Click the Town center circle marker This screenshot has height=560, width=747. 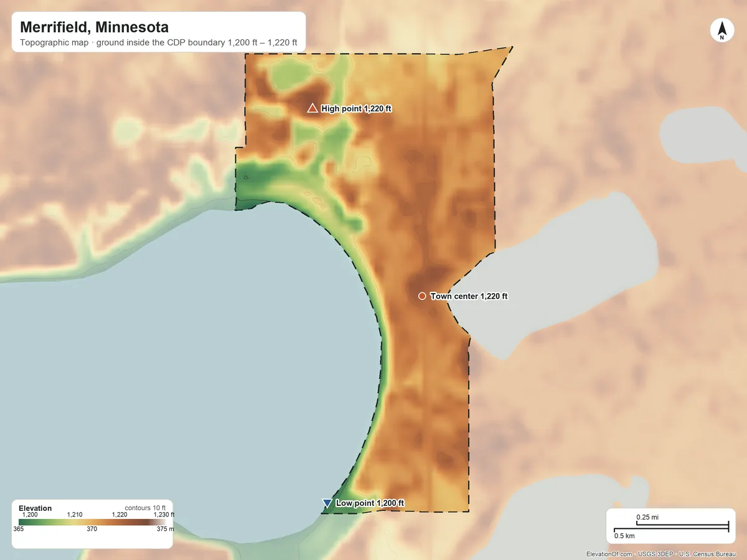pyautogui.click(x=422, y=296)
